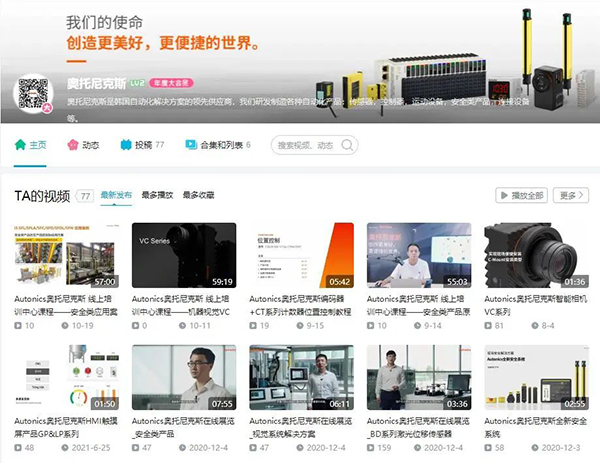The image size is (600, 463).
Task: Click clock icon next to 2020-12-3
Action: (x=535, y=447)
